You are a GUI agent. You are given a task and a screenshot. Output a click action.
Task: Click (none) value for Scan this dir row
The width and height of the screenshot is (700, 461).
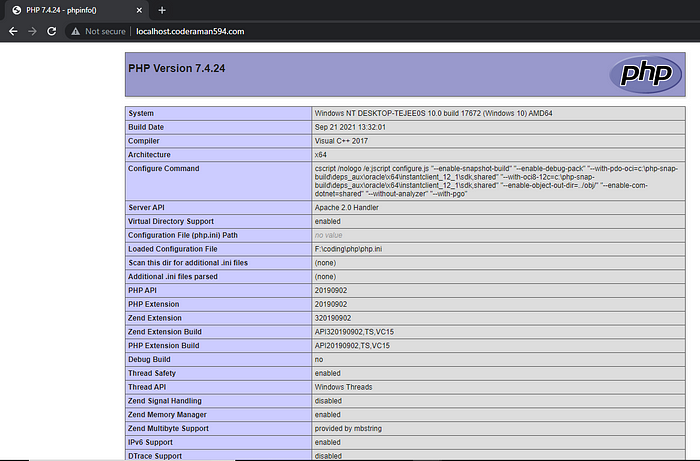pyautogui.click(x=325, y=263)
